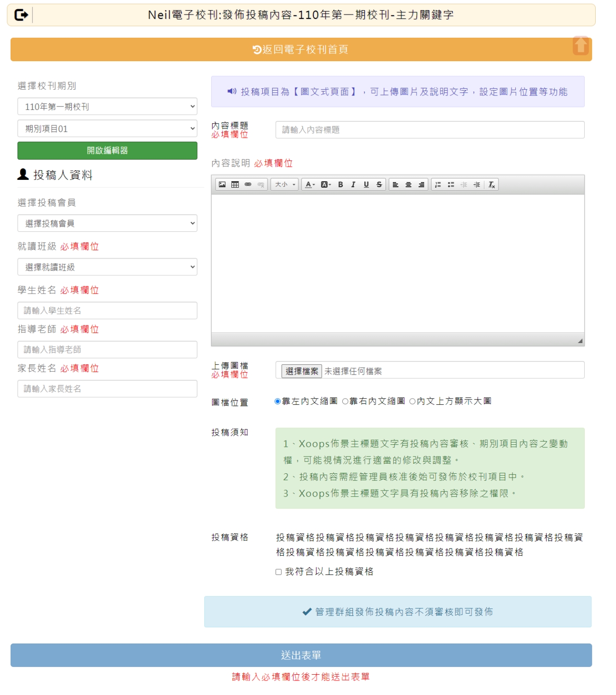Click 返回電子校刊首頁 orange bar
The image size is (616, 695).
pyautogui.click(x=301, y=49)
